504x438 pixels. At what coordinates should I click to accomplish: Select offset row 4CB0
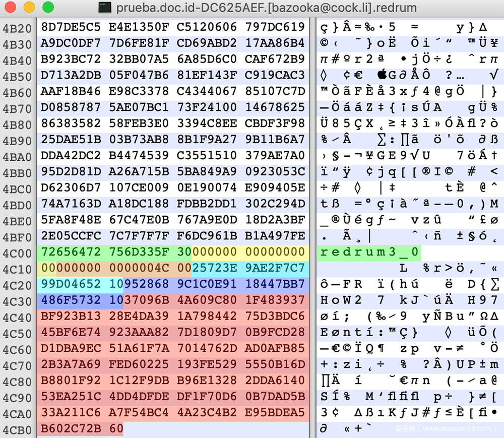17,430
